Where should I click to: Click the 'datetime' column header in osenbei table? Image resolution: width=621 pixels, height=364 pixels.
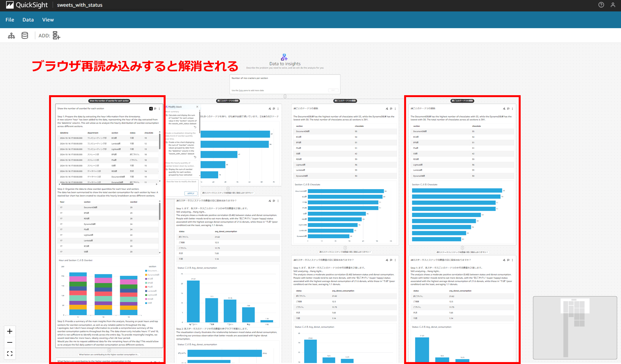click(64, 133)
